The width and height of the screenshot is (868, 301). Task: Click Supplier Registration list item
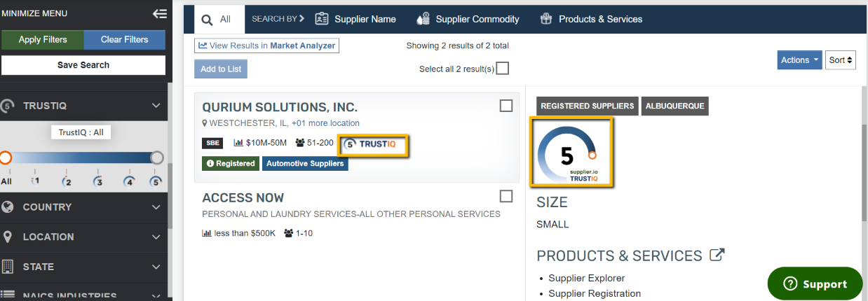coord(595,293)
